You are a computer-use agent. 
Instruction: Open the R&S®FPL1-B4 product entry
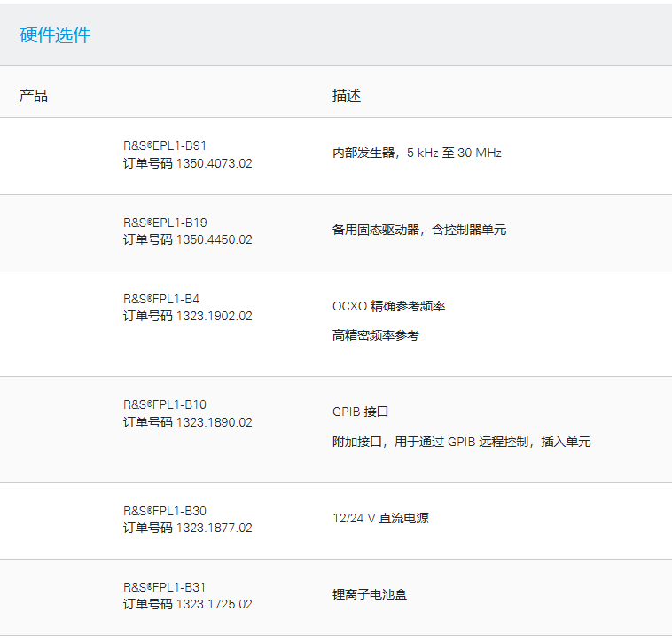pyautogui.click(x=161, y=299)
